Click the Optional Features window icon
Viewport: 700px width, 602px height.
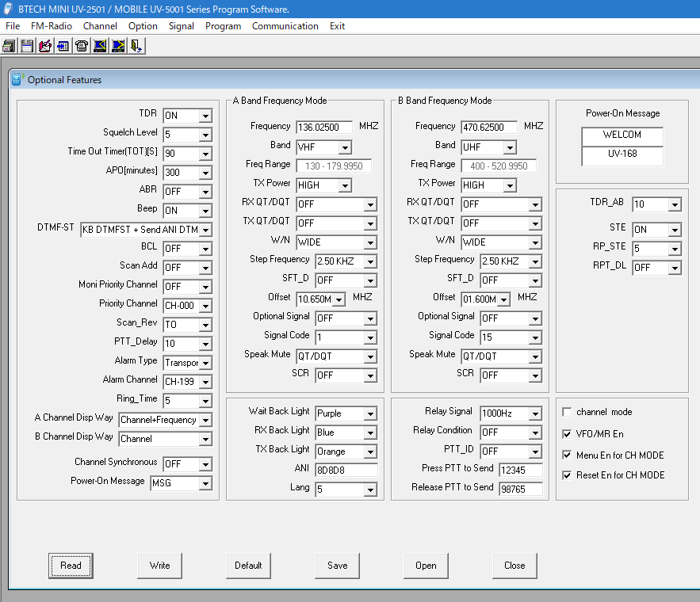coord(18,79)
